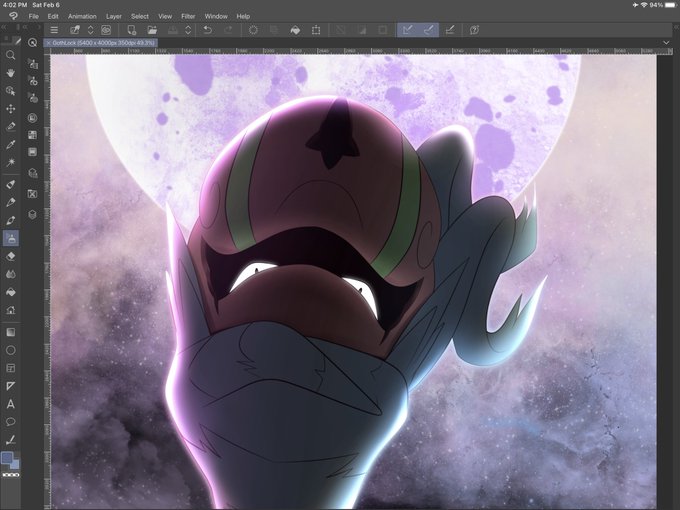Close the GothLock canvas tab
680x510 pixels.
[48, 43]
